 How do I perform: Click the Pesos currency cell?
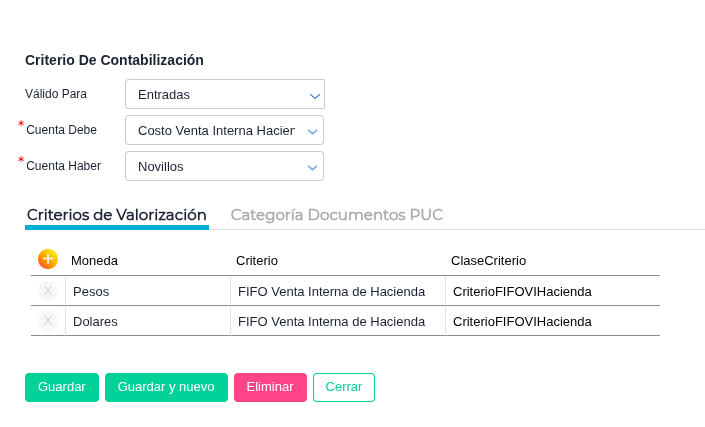pos(147,291)
